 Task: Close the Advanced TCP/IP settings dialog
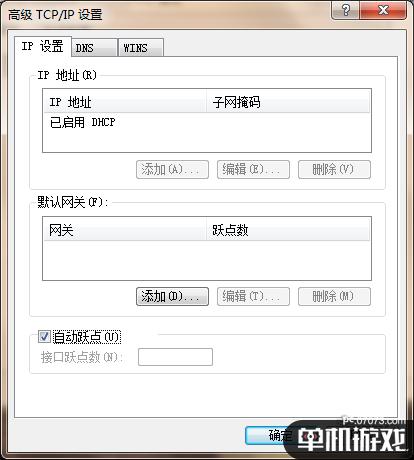(383, 10)
